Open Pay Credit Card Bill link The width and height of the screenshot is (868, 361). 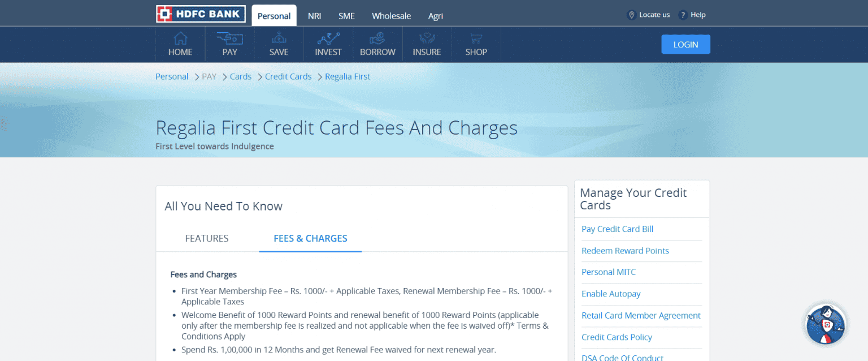point(617,229)
